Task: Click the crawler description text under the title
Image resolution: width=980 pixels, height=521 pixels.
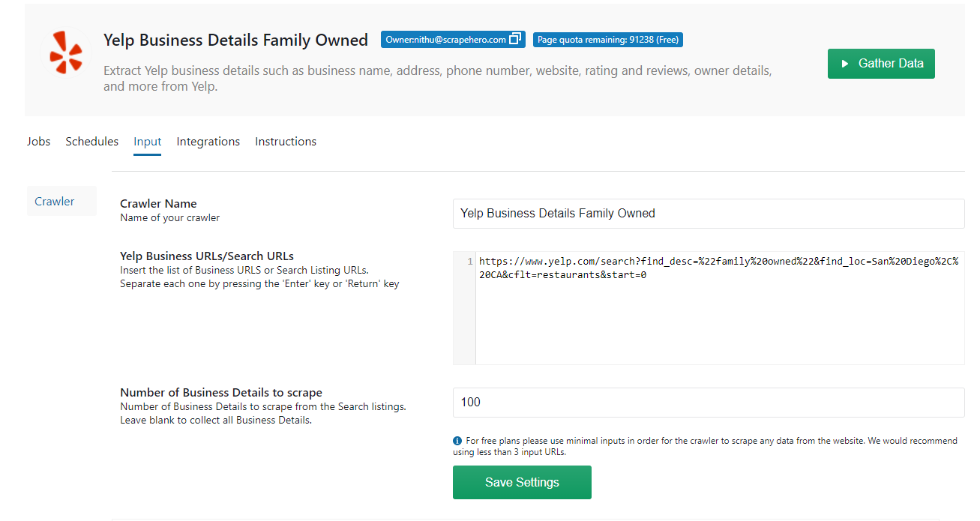Action: pos(438,79)
